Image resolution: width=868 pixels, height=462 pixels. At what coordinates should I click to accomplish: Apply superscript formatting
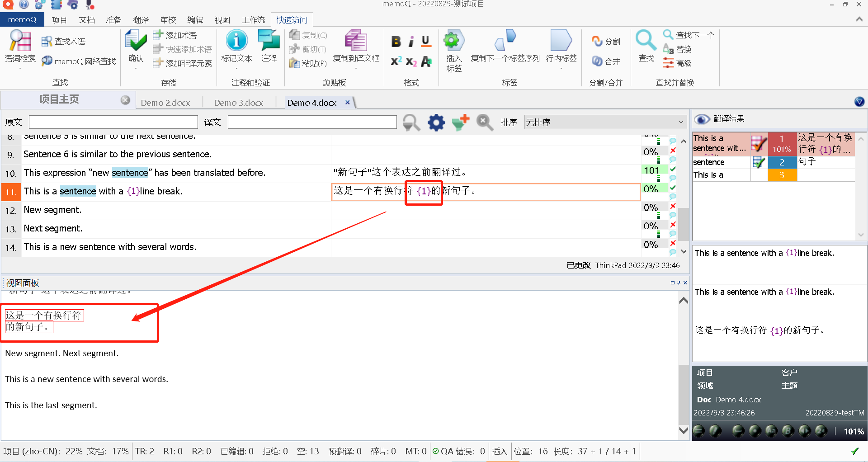(396, 61)
